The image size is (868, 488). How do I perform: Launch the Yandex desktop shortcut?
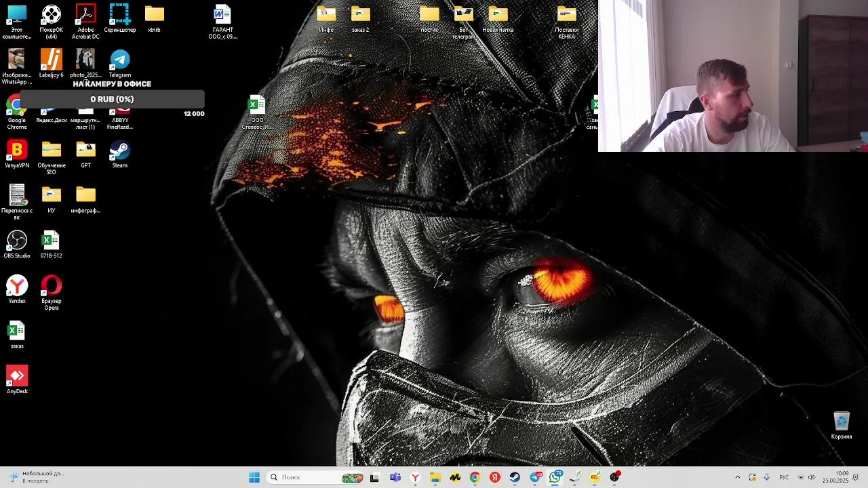click(x=17, y=289)
